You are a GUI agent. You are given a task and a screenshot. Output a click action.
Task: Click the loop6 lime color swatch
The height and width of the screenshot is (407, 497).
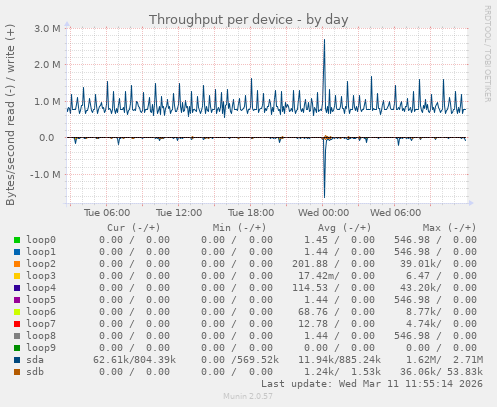[x=17, y=312]
